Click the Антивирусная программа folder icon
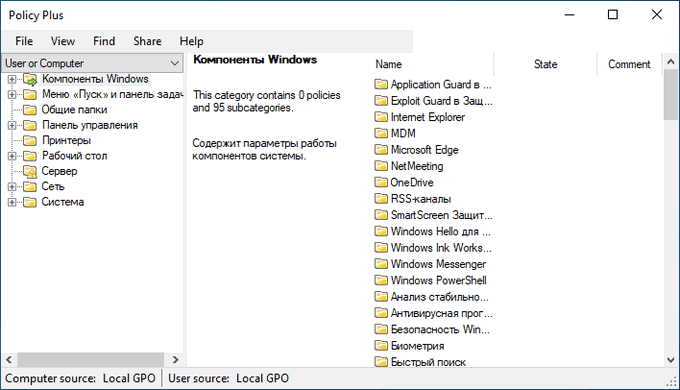Screen dimensions: 680x390 [381, 313]
